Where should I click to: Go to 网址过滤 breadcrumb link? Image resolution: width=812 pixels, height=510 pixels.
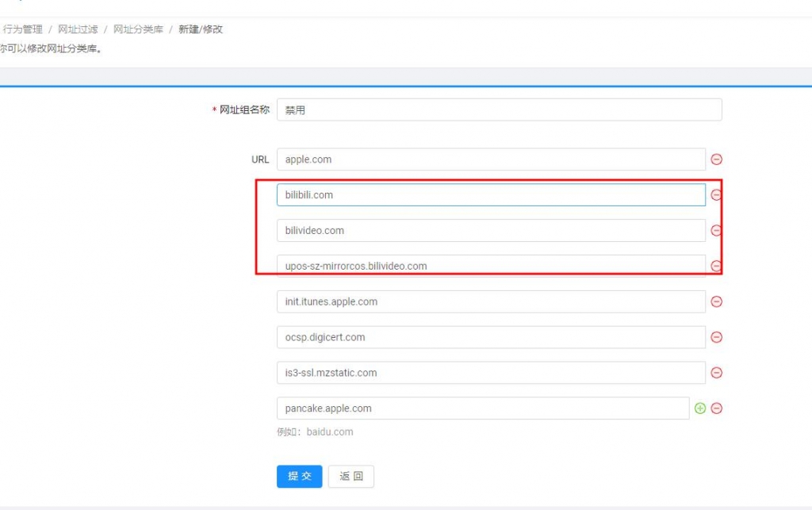point(78,29)
